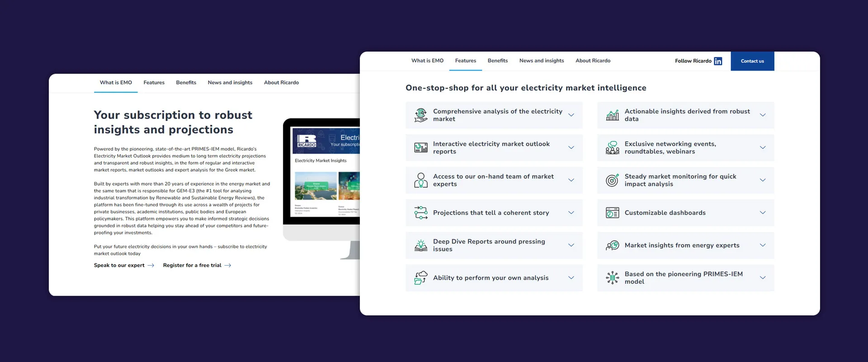Select About Ricardo in the right navigation
This screenshot has height=362, width=868.
[x=593, y=61]
